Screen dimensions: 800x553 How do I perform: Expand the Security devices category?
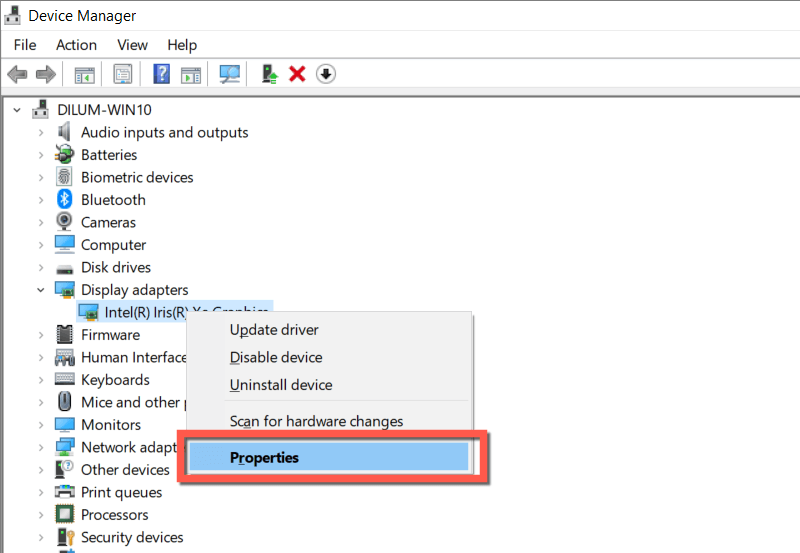[x=41, y=537]
